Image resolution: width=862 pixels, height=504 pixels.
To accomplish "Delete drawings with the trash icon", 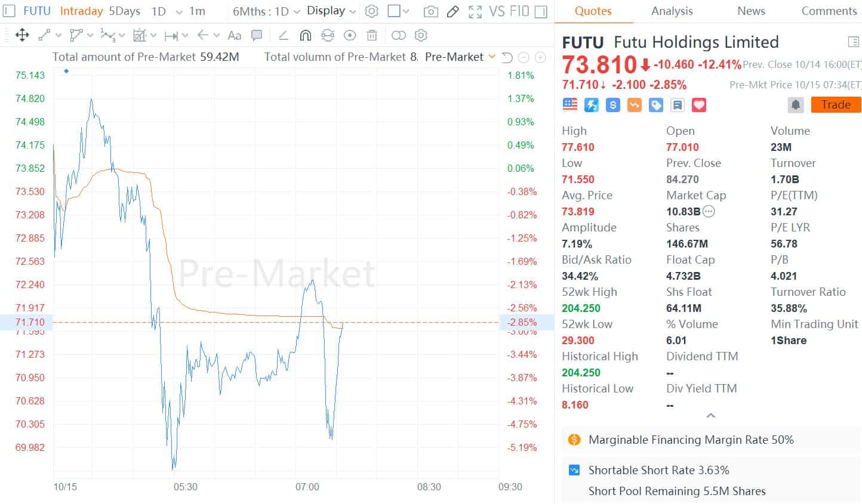I will point(372,36).
